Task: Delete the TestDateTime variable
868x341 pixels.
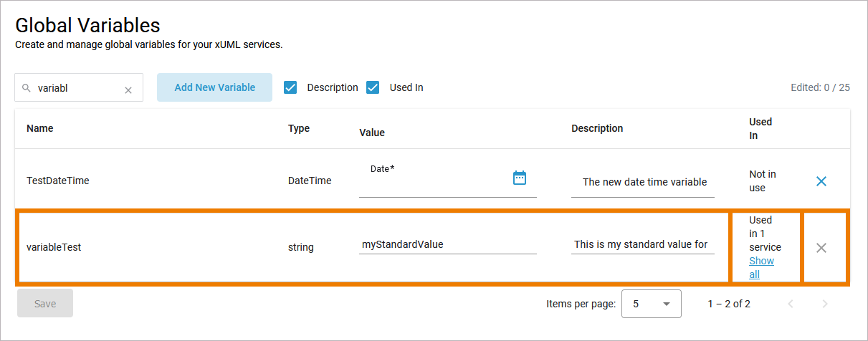Action: [x=821, y=181]
